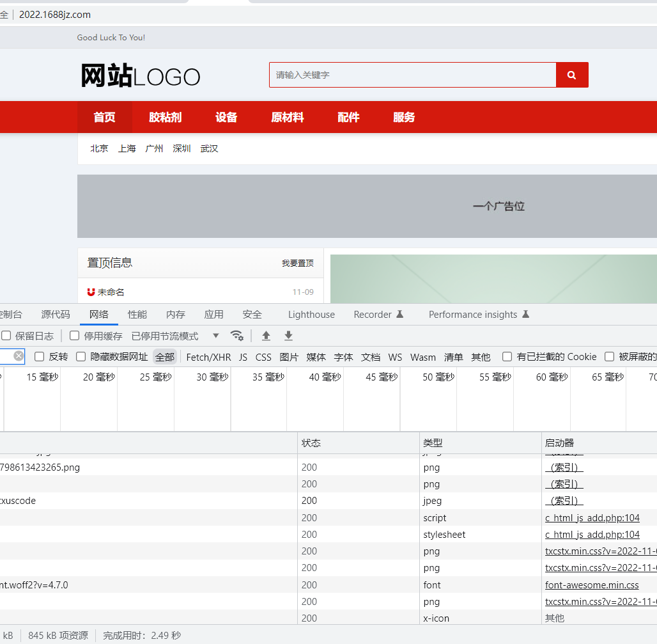The image size is (657, 644).
Task: Tick the 反转 filter checkbox
Action: (40, 357)
